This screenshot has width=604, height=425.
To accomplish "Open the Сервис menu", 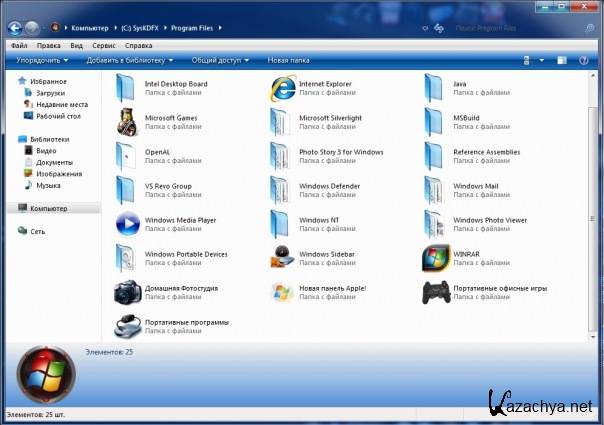I will point(103,46).
